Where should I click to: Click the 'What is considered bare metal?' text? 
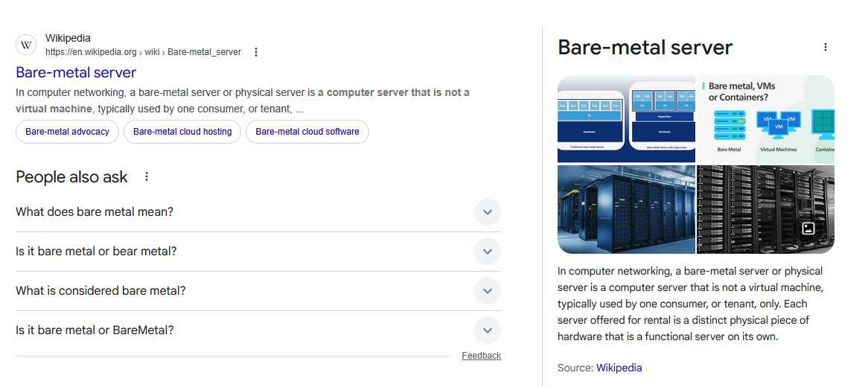[x=100, y=291]
